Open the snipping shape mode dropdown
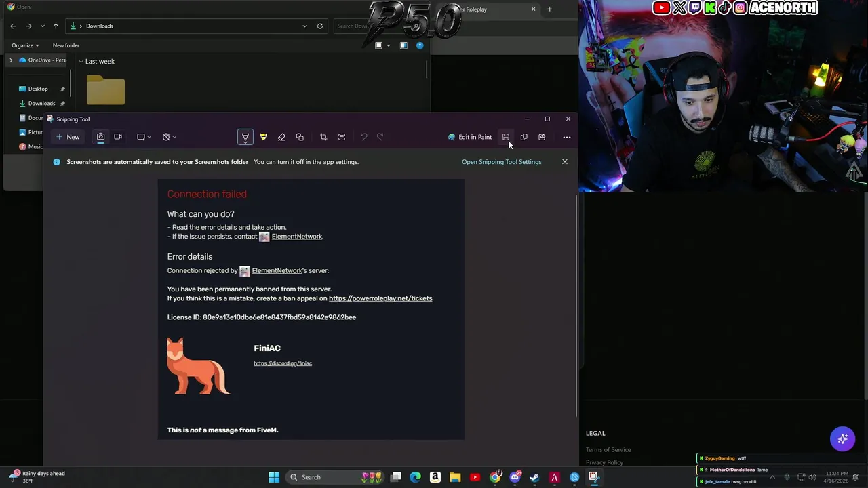 coord(144,137)
